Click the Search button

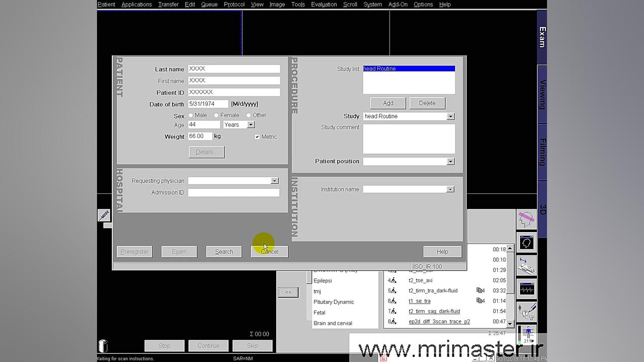(224, 252)
